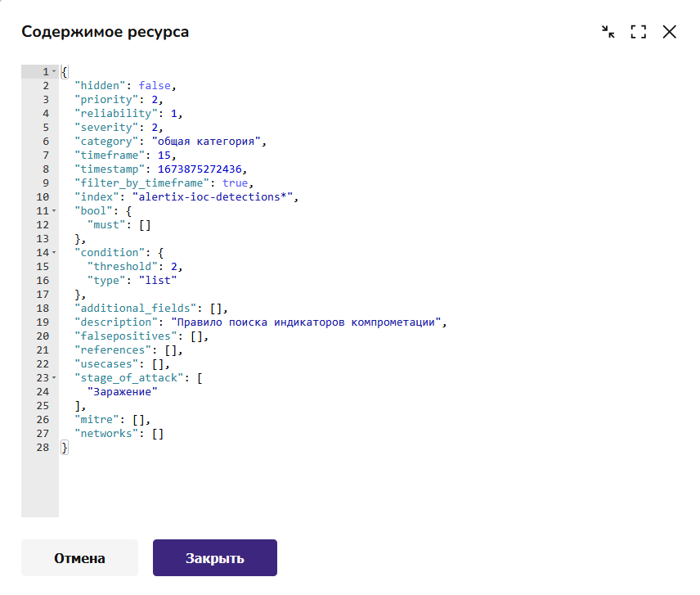This screenshot has width=700, height=595.
Task: Click the "priority" key
Action: tap(106, 99)
